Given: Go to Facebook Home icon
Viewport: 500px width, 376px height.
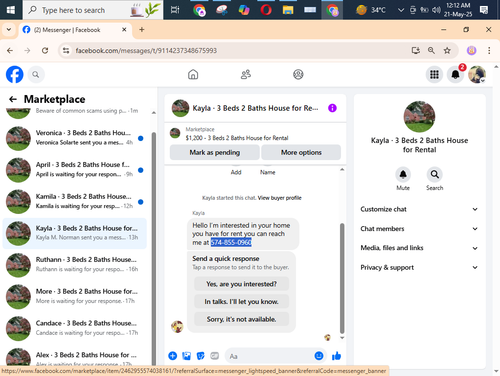Looking at the screenshot, I should click(193, 74).
